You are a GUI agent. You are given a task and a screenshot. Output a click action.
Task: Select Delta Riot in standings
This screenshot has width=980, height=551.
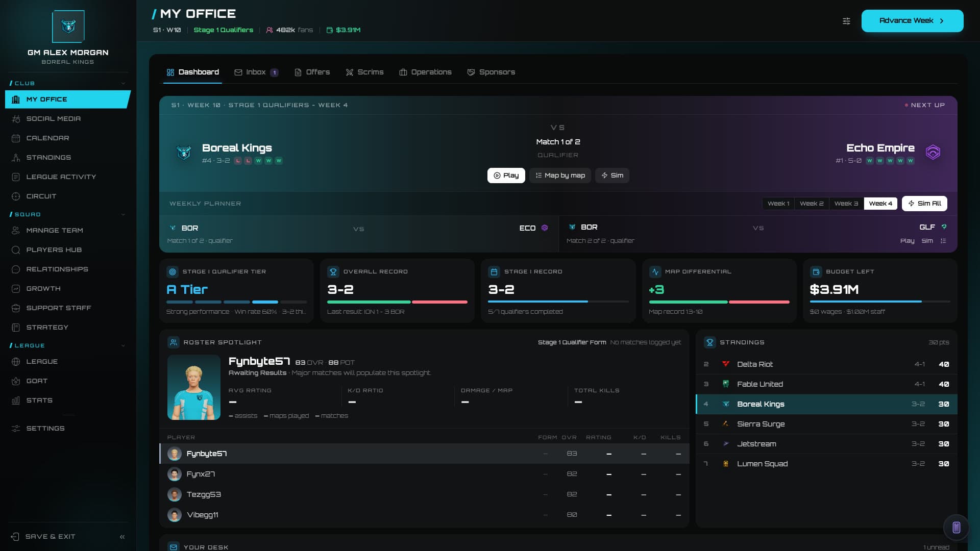pyautogui.click(x=826, y=364)
